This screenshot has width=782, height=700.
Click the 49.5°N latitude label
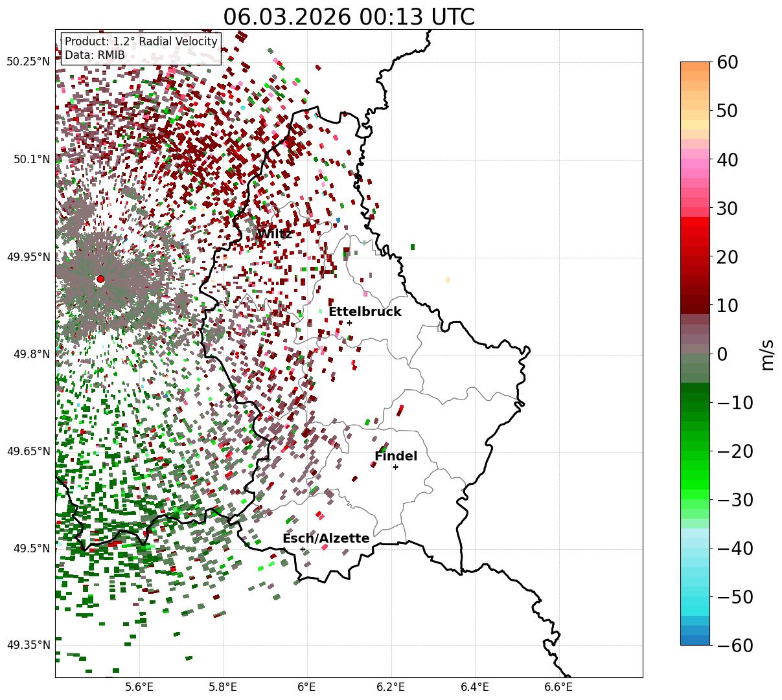(x=30, y=548)
